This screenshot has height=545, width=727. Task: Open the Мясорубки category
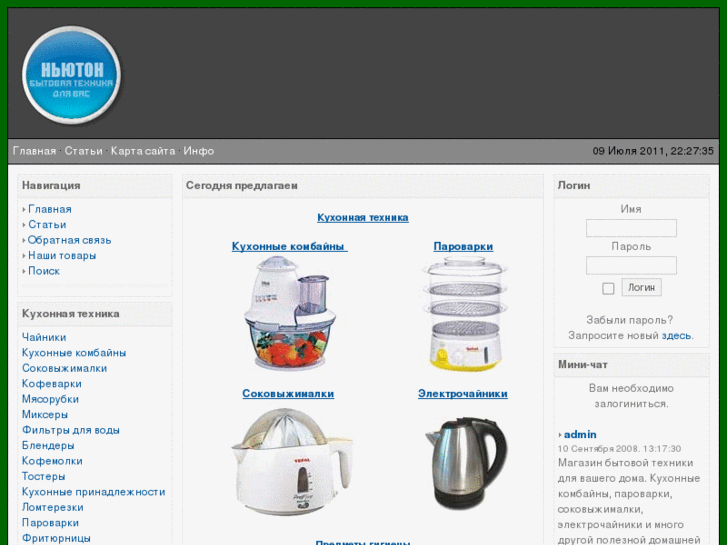(x=50, y=399)
